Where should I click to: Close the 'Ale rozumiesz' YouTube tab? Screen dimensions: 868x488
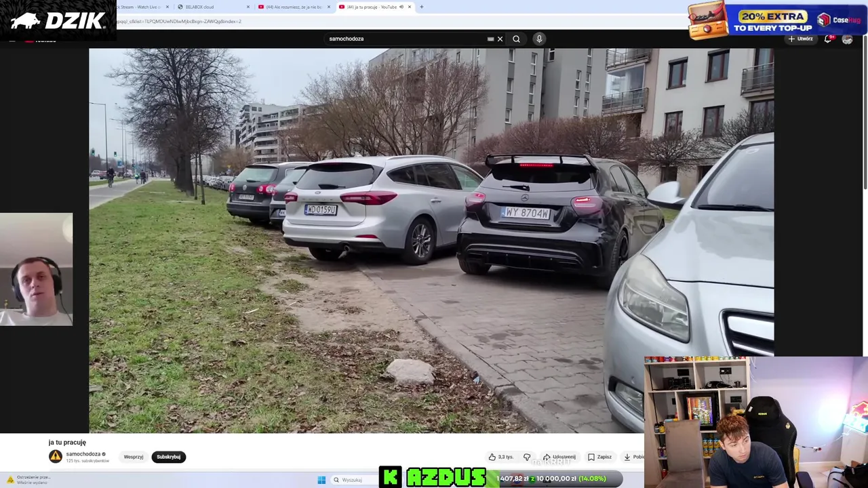pos(329,7)
